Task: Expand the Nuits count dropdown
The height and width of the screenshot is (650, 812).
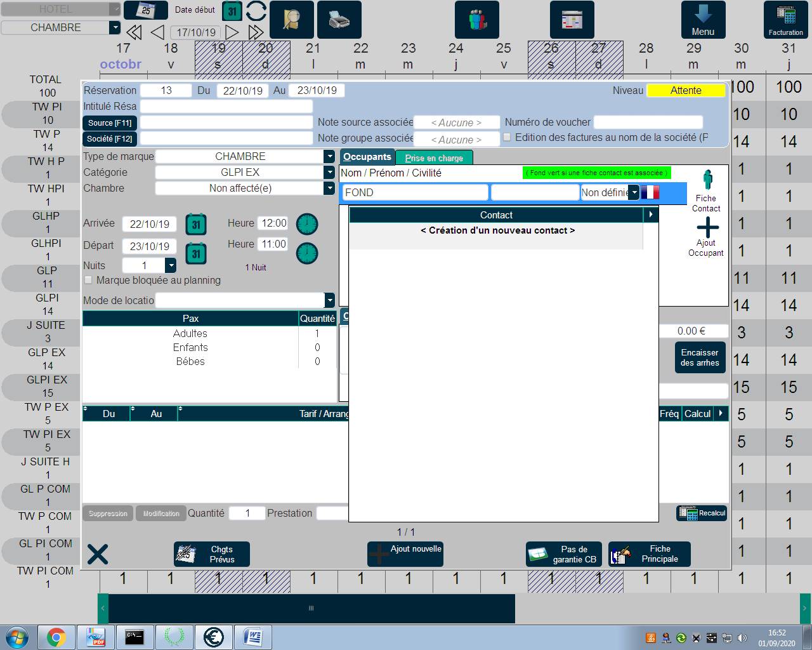Action: 170,265
